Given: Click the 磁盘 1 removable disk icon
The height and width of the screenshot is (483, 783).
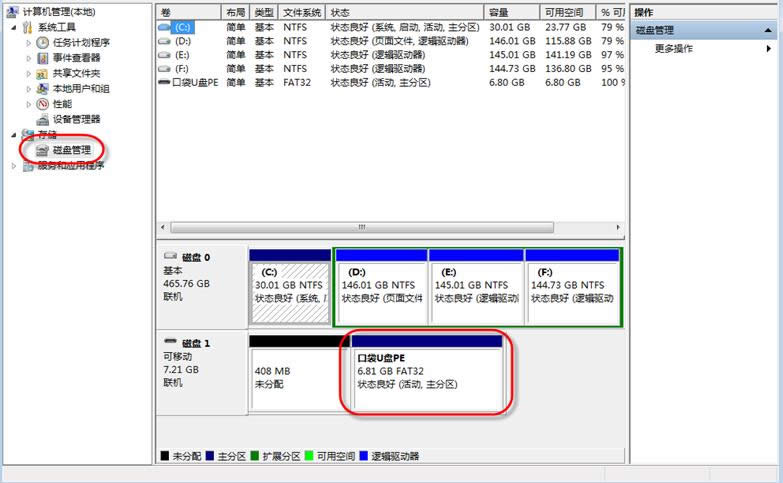Looking at the screenshot, I should (x=169, y=342).
